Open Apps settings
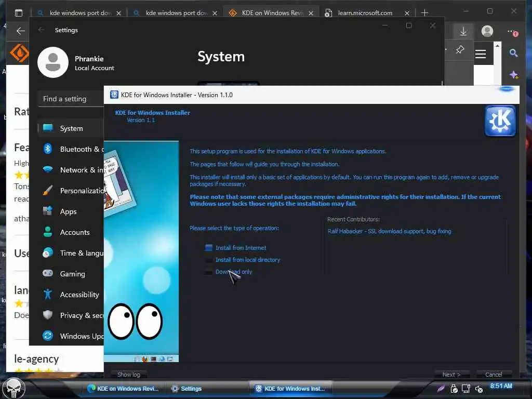Screen dimensions: 532x399 tap(71, 211)
